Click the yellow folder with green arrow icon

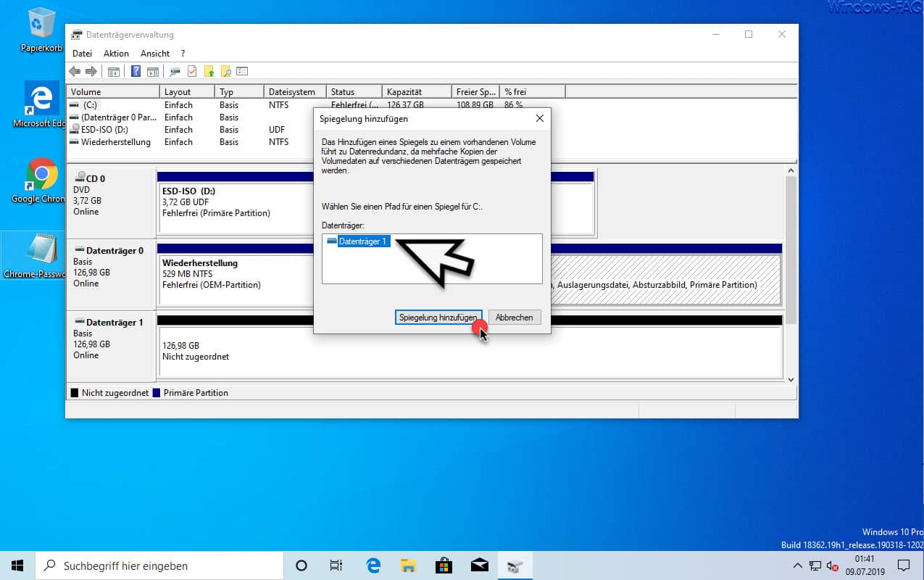click(209, 71)
